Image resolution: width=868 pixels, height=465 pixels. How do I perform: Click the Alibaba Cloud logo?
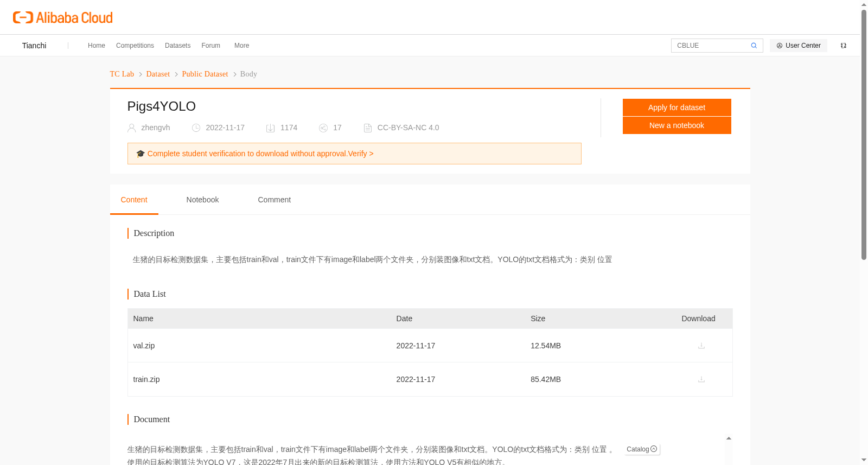pos(63,17)
